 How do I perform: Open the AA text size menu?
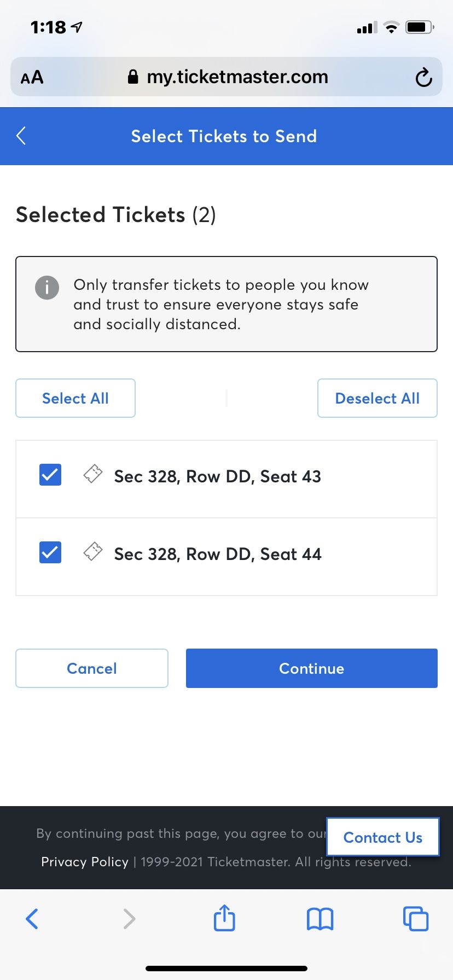click(x=32, y=77)
